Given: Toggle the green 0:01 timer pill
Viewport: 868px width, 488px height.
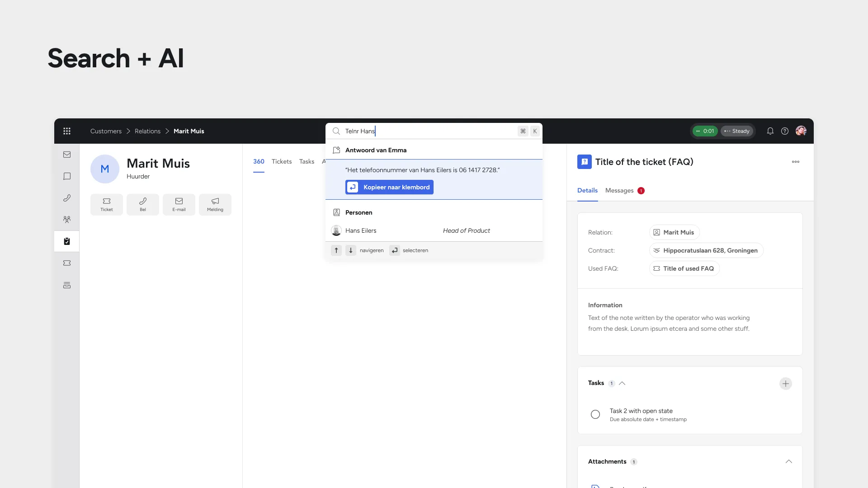Looking at the screenshot, I should point(705,131).
